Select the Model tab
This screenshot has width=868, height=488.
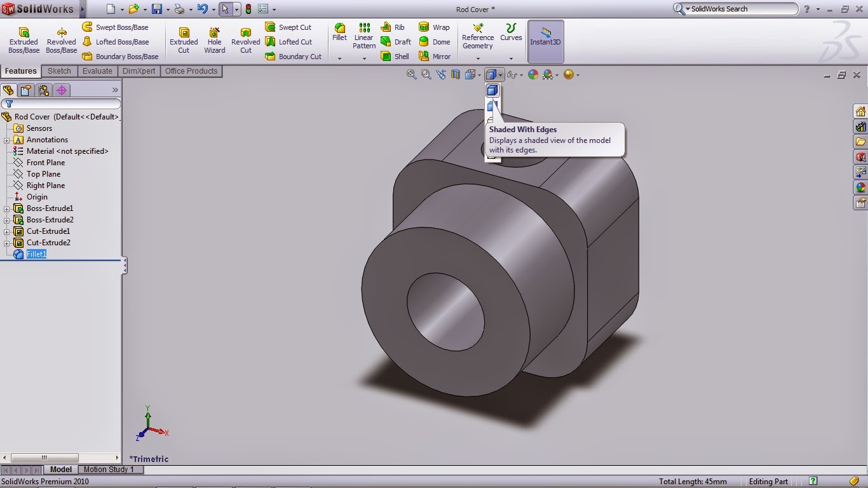pyautogui.click(x=61, y=470)
